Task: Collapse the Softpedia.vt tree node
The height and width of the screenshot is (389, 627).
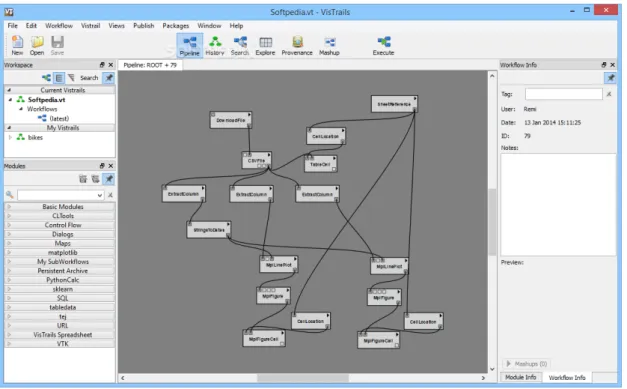Action: pyautogui.click(x=11, y=100)
